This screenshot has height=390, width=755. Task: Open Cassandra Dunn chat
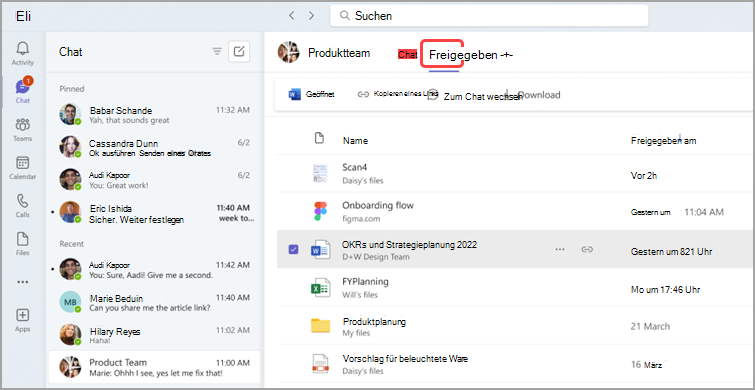coord(155,147)
